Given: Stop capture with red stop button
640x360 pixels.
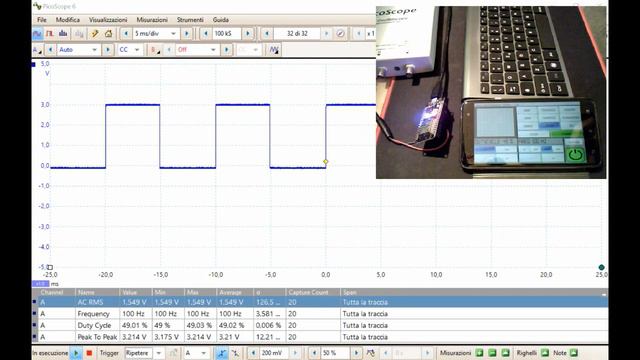Looking at the screenshot, I should pos(89,353).
